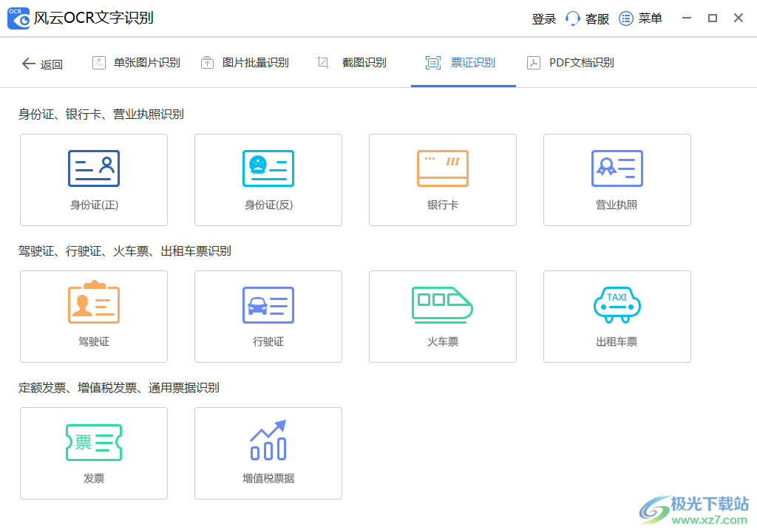Image resolution: width=757 pixels, height=532 pixels.
Task: Click the 火车票 label
Action: [443, 341]
